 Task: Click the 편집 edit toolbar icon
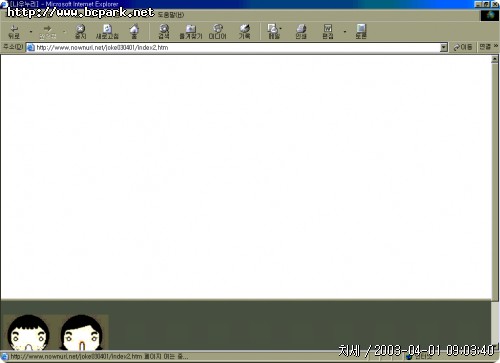[x=328, y=32]
